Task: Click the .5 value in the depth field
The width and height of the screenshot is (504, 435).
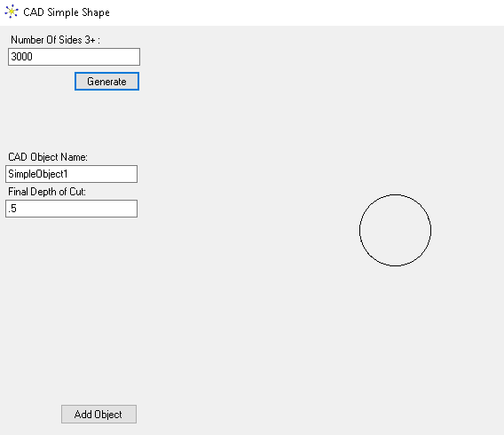Action: click(x=12, y=209)
